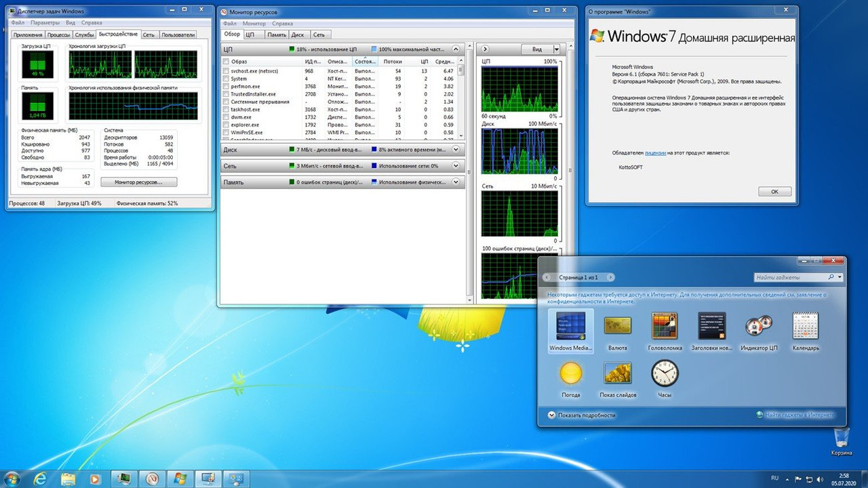
Task: Select the Валюта currency gadget
Action: click(617, 331)
